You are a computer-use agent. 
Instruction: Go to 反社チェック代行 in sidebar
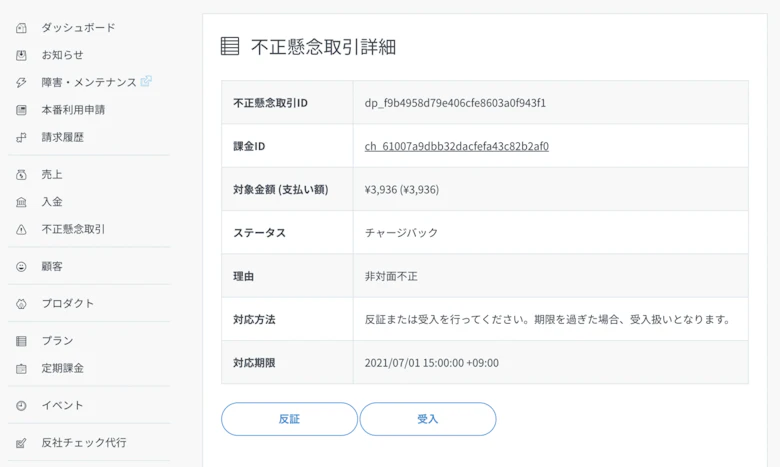coord(83,443)
